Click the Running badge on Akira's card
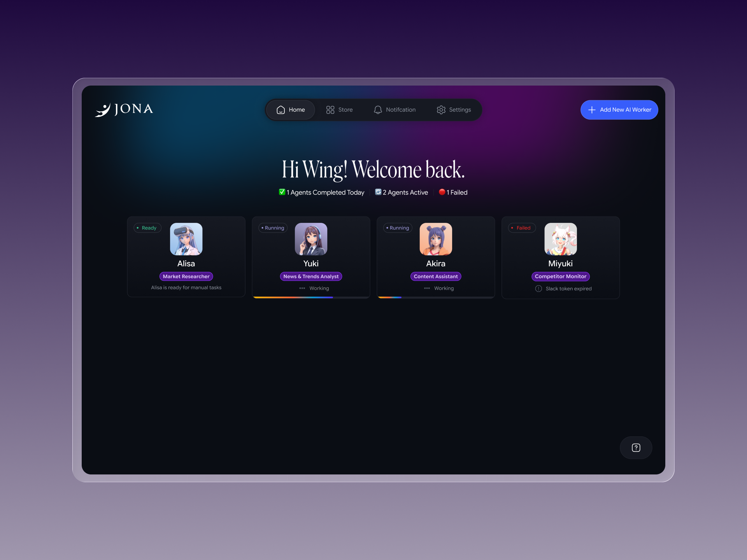The width and height of the screenshot is (747, 560). (398, 228)
